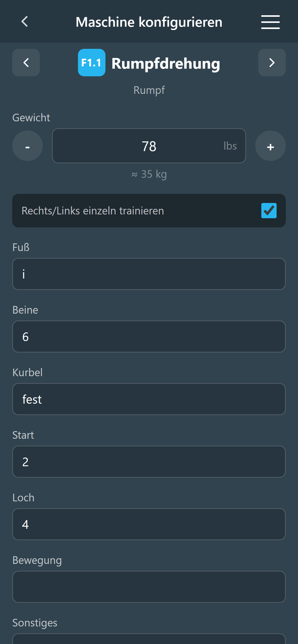This screenshot has width=298, height=644.
Task: Click the Kurbel field containing fest
Action: click(x=149, y=399)
